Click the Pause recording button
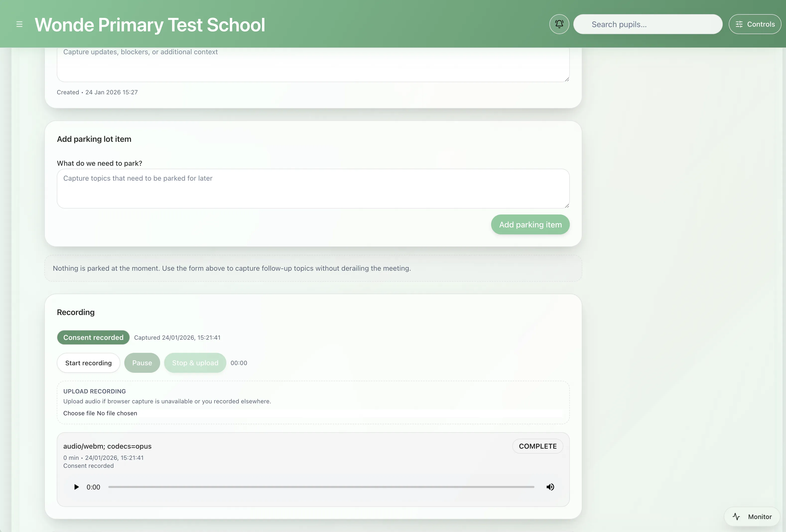This screenshot has height=532, width=786. [x=142, y=363]
